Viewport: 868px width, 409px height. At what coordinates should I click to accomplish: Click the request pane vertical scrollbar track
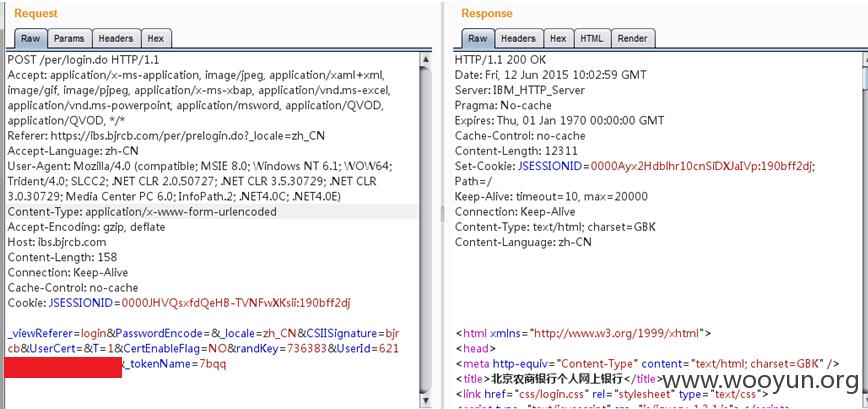pyautogui.click(x=425, y=229)
